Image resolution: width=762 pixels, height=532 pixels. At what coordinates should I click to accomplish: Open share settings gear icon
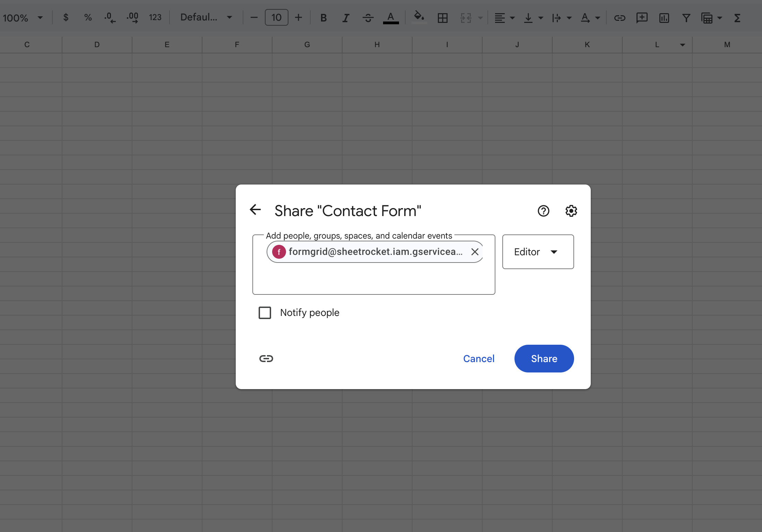(x=571, y=211)
